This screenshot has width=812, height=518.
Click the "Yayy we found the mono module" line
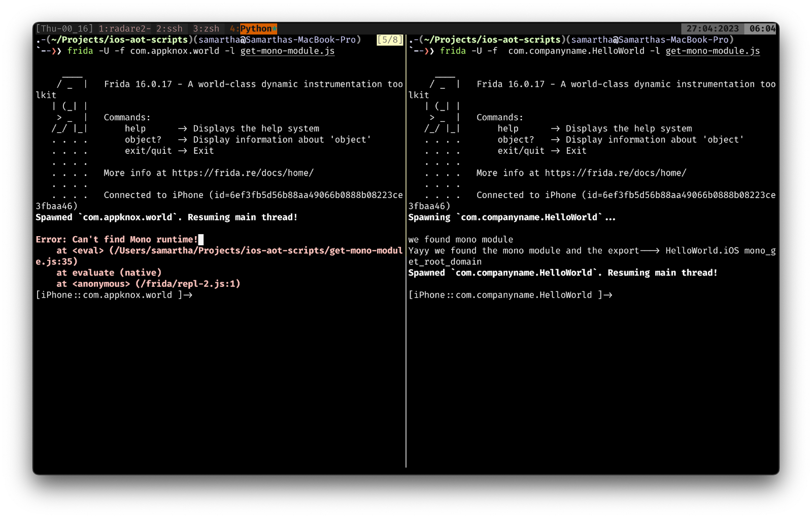pos(592,256)
